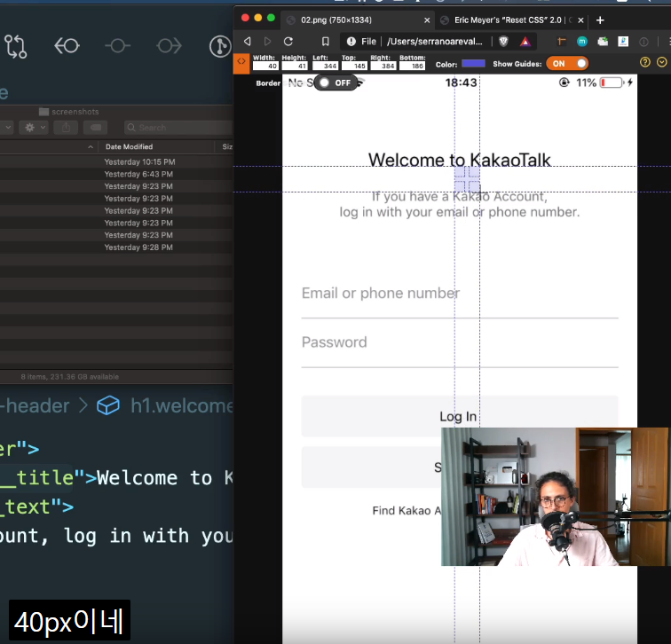This screenshot has width=671, height=644.
Task: Click the ruler Width field
Action: coord(265,66)
